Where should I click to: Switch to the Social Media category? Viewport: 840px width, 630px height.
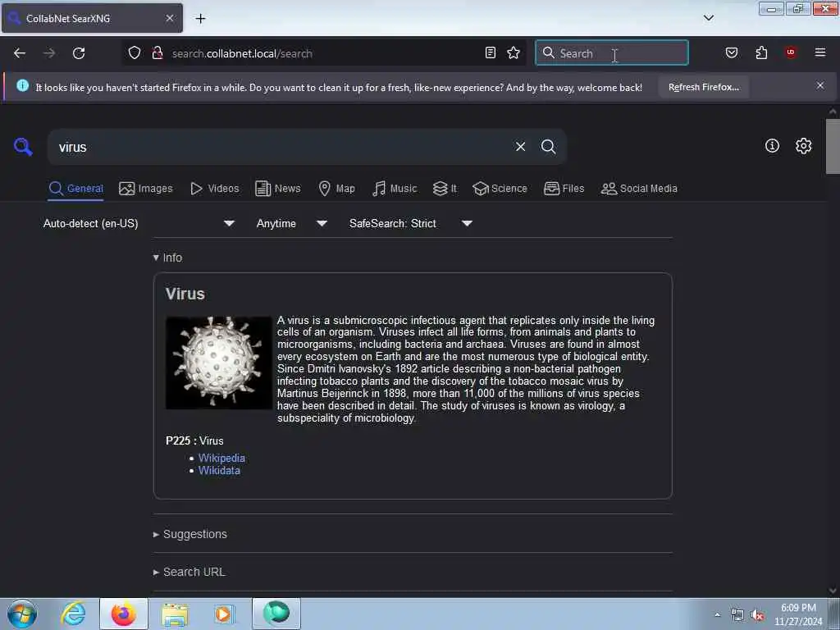click(x=639, y=189)
